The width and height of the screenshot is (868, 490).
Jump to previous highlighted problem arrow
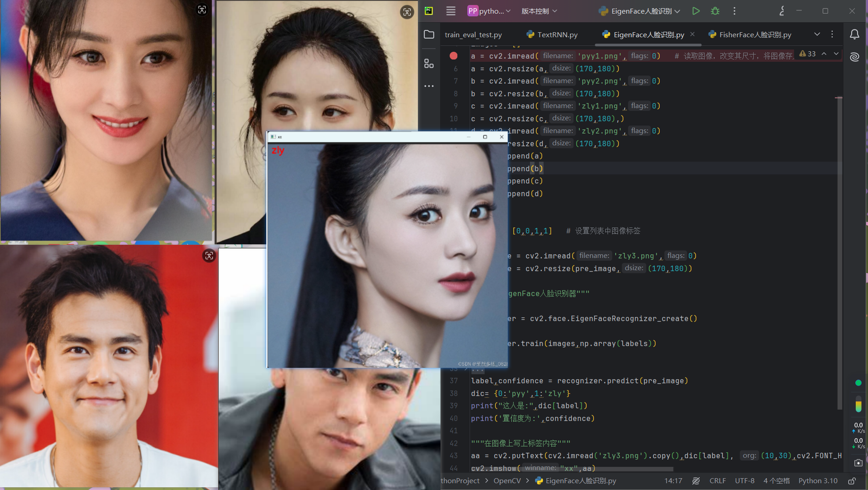pyautogui.click(x=824, y=54)
